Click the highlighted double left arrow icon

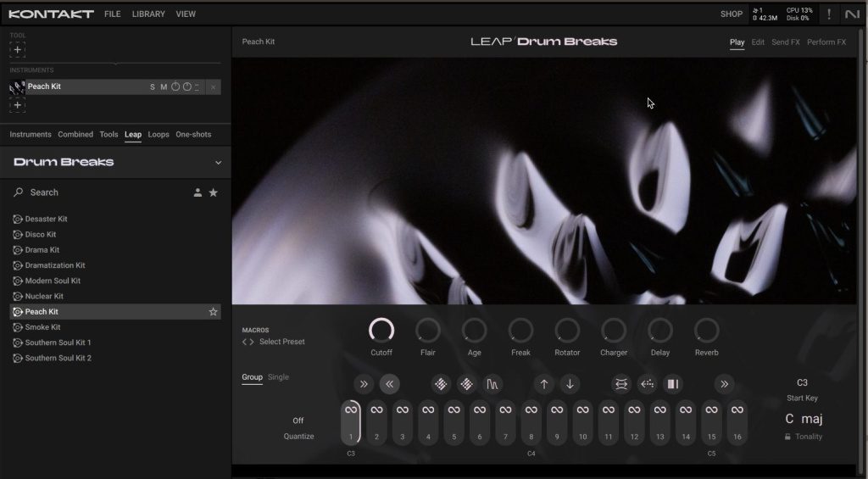tap(389, 384)
